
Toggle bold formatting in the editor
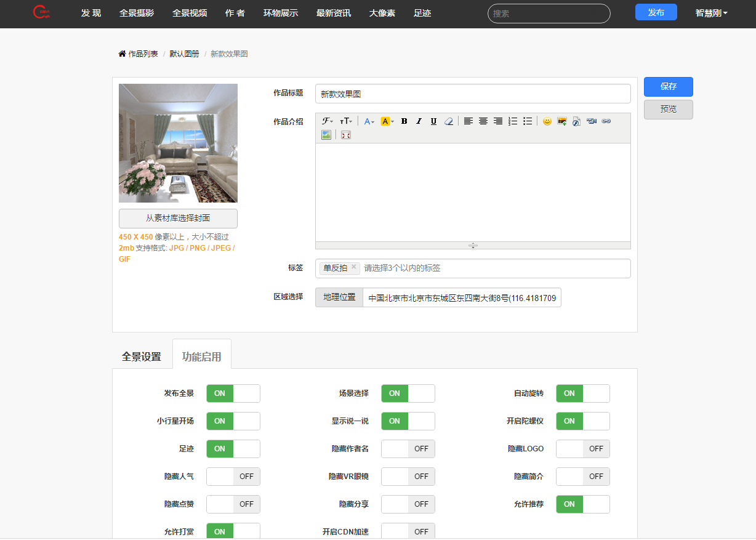tap(404, 121)
